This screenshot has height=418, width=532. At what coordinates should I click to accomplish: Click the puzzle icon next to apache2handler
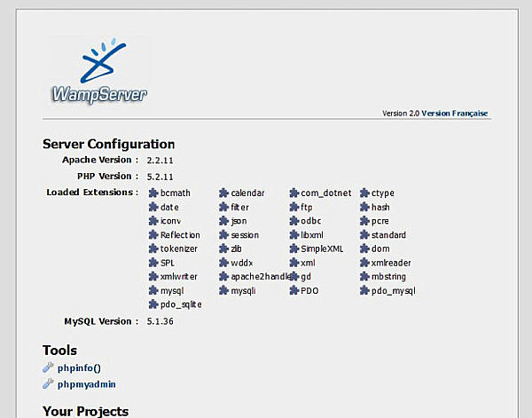(x=223, y=277)
